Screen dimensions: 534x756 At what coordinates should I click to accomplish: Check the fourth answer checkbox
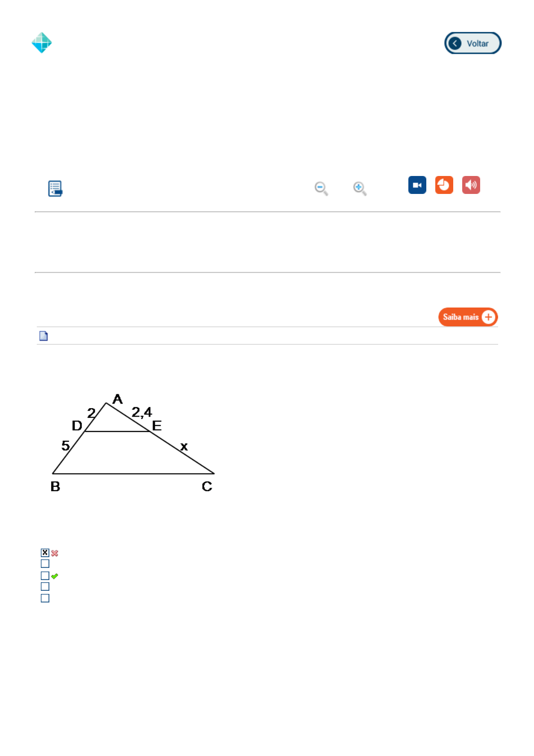point(45,586)
